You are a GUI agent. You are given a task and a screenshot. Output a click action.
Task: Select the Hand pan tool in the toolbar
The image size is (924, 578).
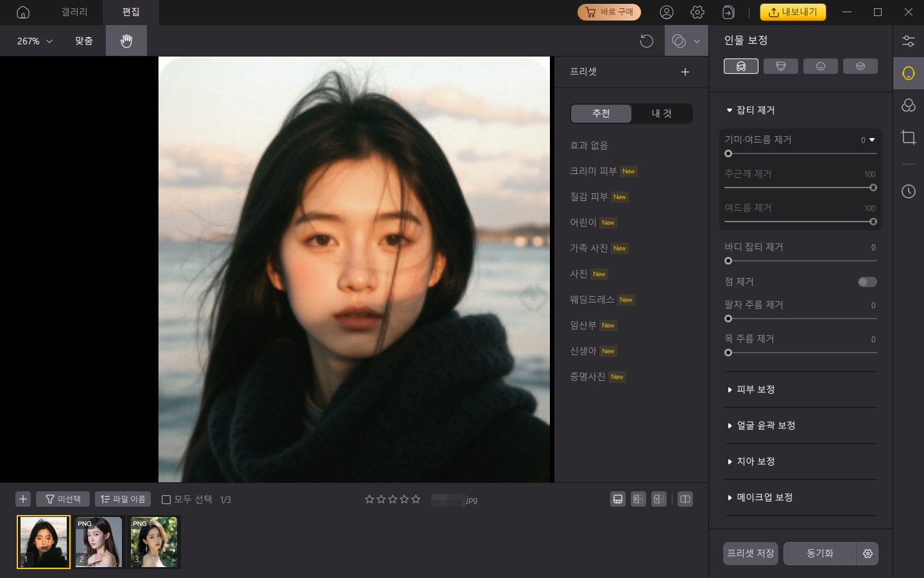(x=126, y=40)
